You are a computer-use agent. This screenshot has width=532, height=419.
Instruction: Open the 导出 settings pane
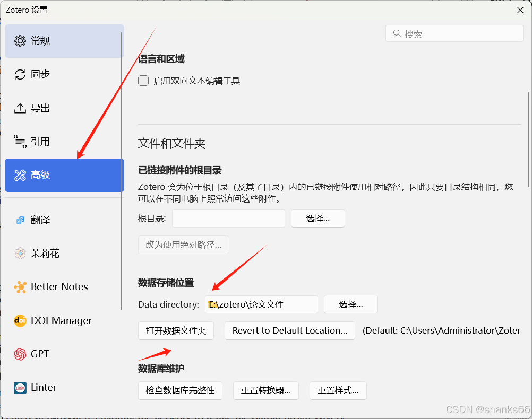pos(64,108)
